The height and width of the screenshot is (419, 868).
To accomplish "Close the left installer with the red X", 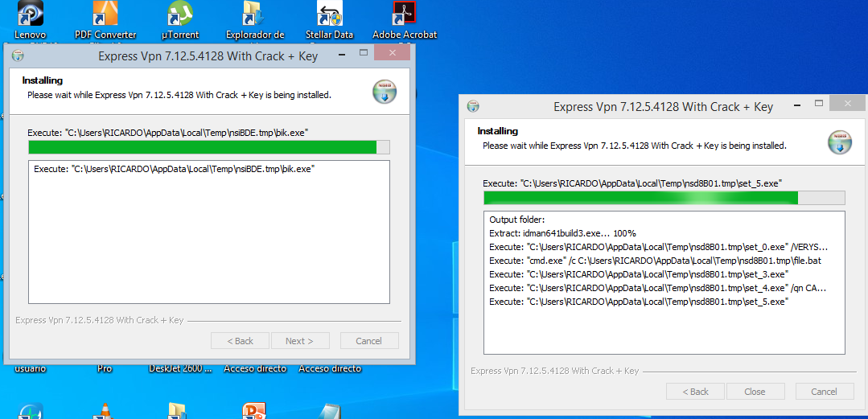I will point(392,52).
